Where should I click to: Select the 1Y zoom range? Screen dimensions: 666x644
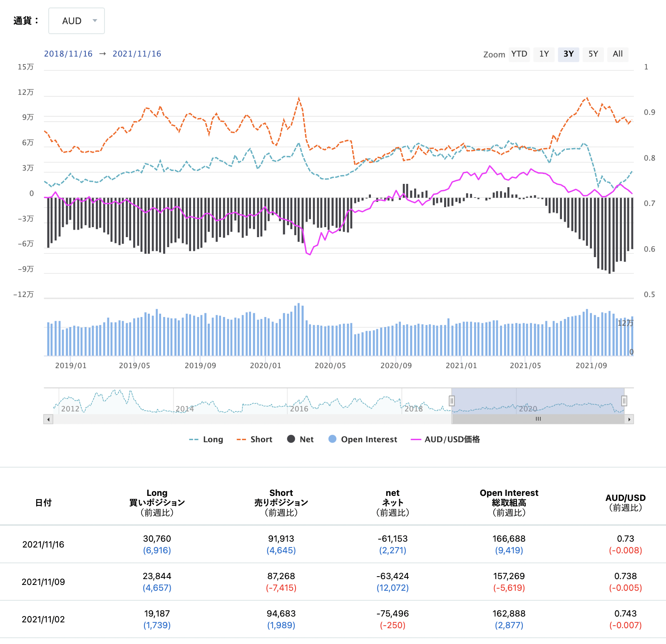tap(544, 54)
